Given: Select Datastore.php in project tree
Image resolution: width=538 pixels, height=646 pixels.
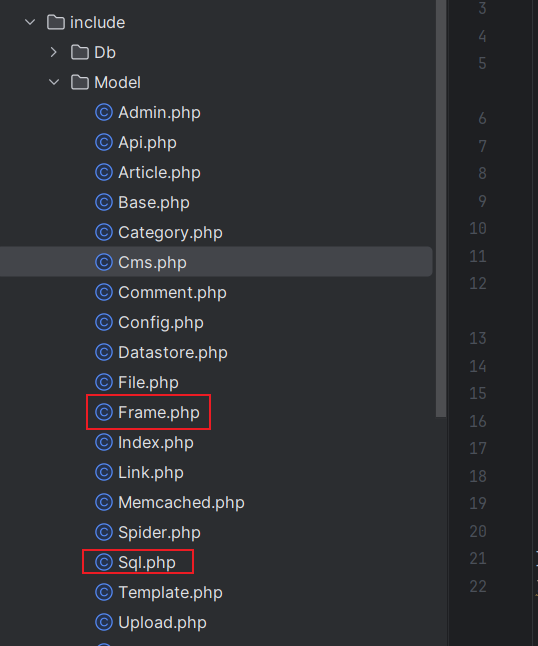Looking at the screenshot, I should (x=173, y=353).
